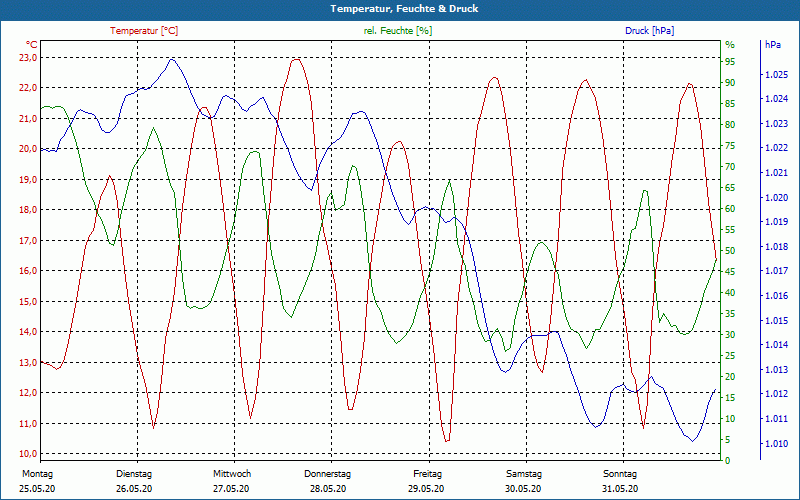Click the 23.0 tick on the temperature axis
Viewport: 800px width, 500px height.
point(28,58)
